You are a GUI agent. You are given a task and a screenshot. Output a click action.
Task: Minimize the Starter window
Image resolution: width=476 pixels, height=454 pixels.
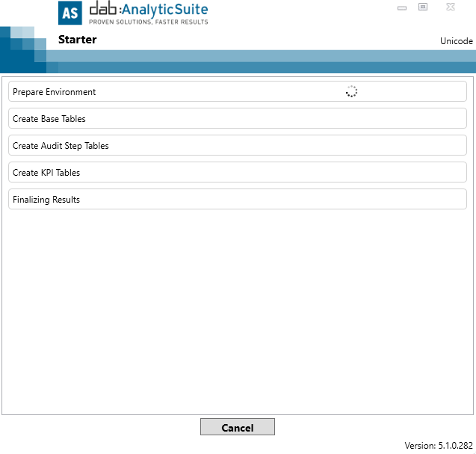coord(402,7)
